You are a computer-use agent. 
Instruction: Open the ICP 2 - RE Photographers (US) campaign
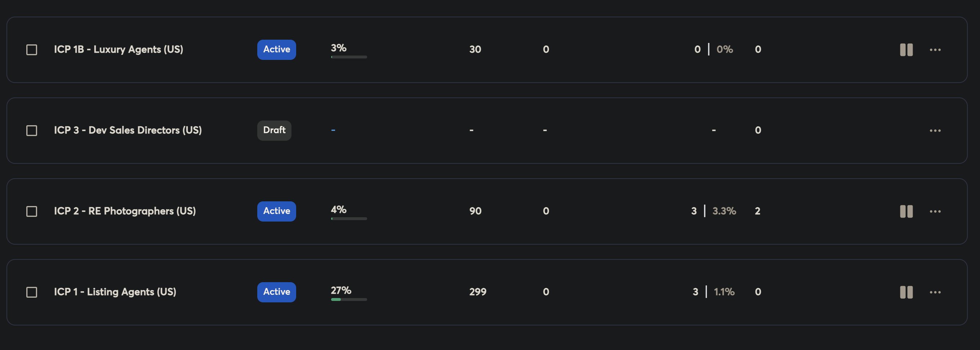125,211
